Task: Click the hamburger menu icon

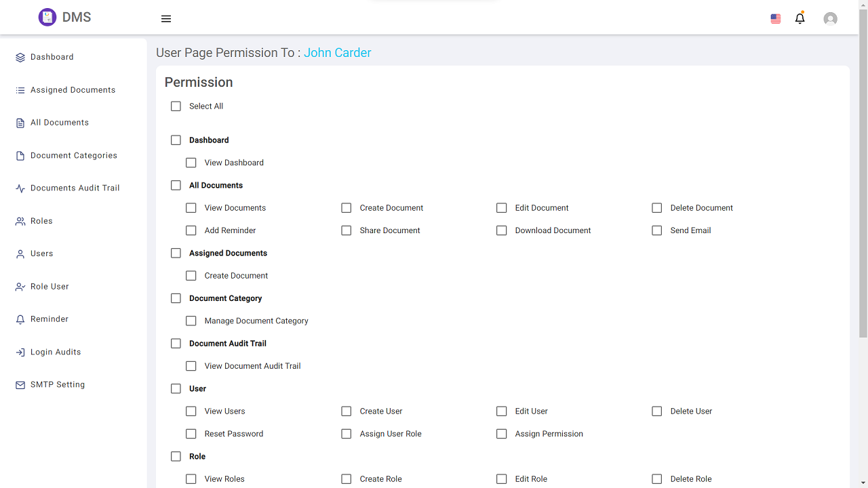Action: coord(166,19)
